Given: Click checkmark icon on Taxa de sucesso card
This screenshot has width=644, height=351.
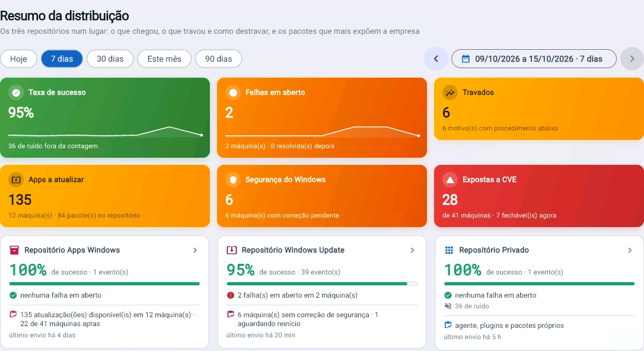Looking at the screenshot, I should [x=16, y=92].
